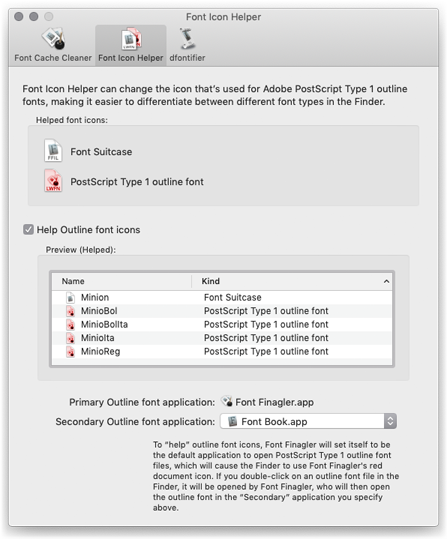Select the PostScript Type 1 outline font label in helped icons
The image size is (447, 539).
(x=137, y=182)
